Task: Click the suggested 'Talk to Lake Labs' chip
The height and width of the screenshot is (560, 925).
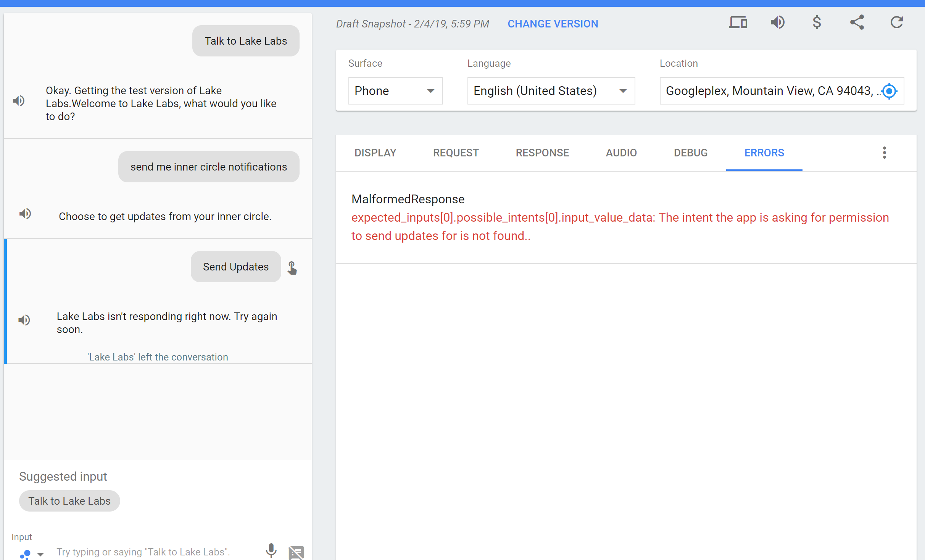Action: point(69,501)
